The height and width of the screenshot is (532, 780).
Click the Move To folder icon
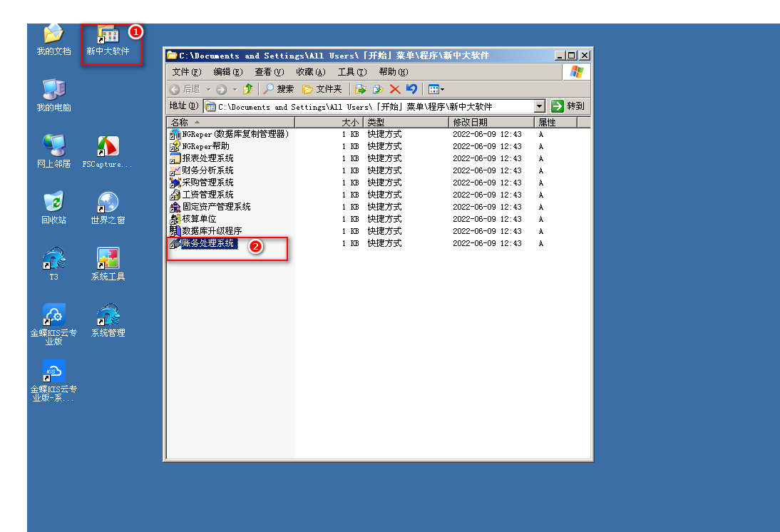coord(360,89)
